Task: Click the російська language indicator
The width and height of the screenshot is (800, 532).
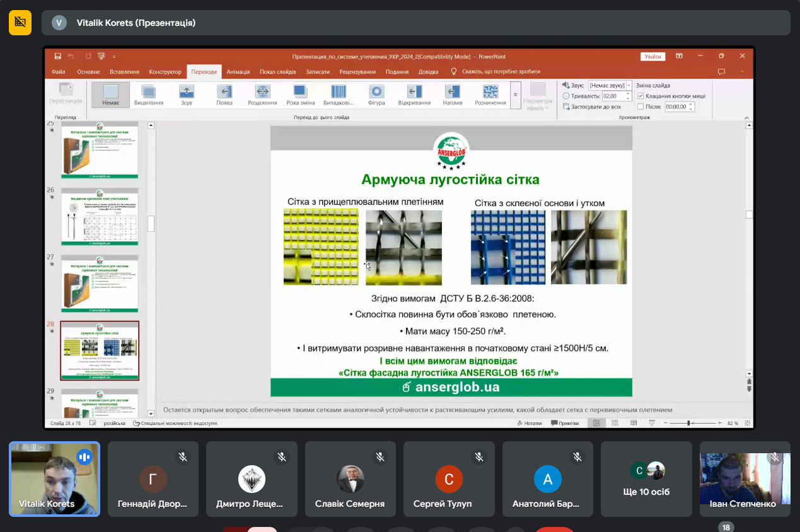Action: [115, 423]
